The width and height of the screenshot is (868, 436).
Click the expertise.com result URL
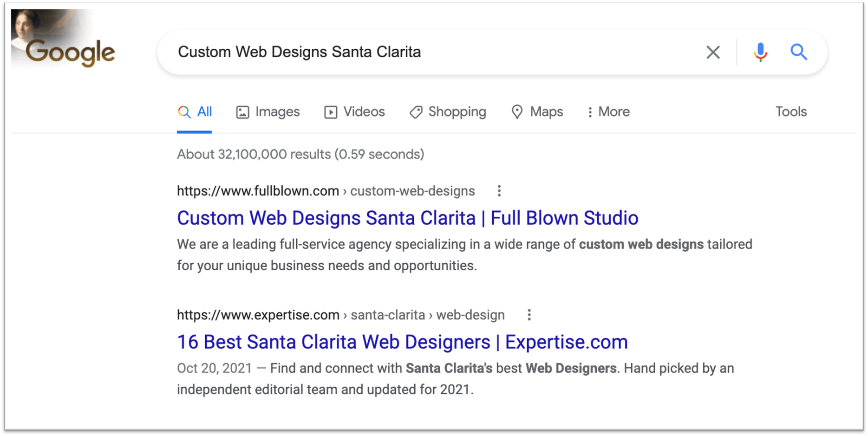[340, 315]
